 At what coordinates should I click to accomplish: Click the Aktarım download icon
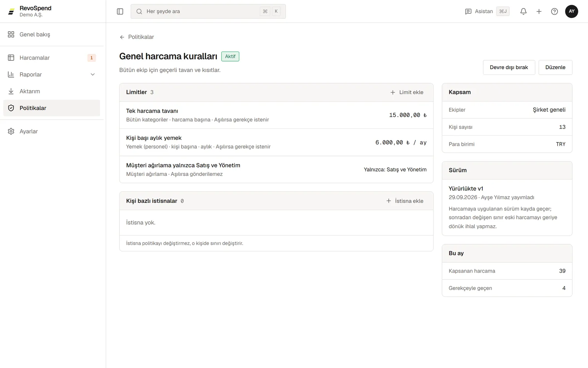pos(11,91)
